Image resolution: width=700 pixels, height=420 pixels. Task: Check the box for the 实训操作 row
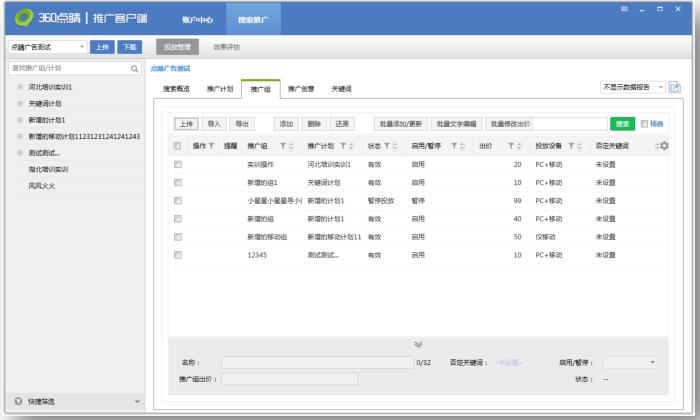[178, 164]
